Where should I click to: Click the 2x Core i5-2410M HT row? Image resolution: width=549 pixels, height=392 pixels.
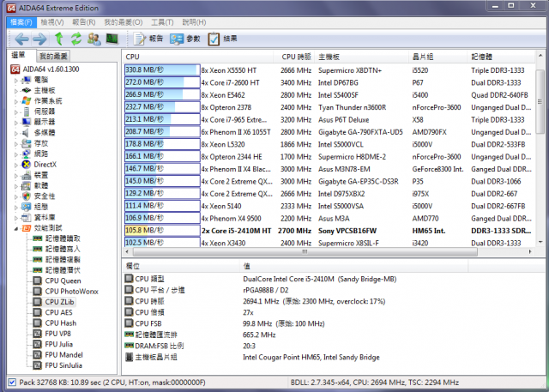coord(329,231)
